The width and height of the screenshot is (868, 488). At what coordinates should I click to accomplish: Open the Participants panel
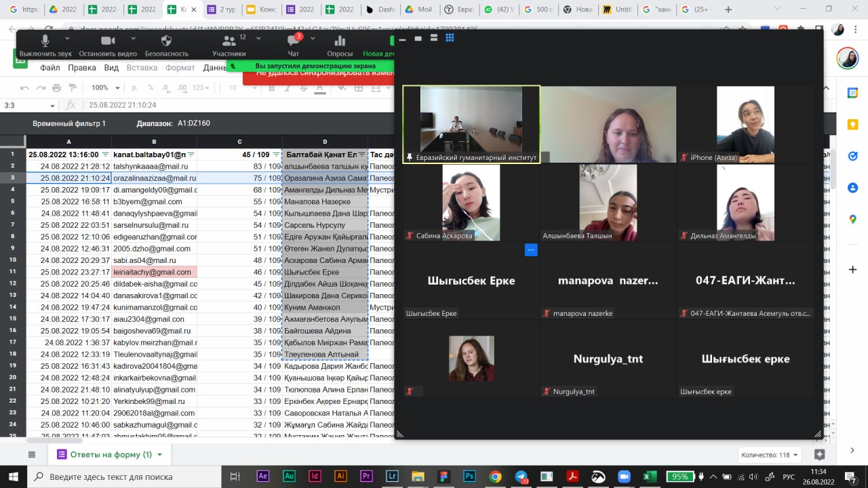(229, 42)
